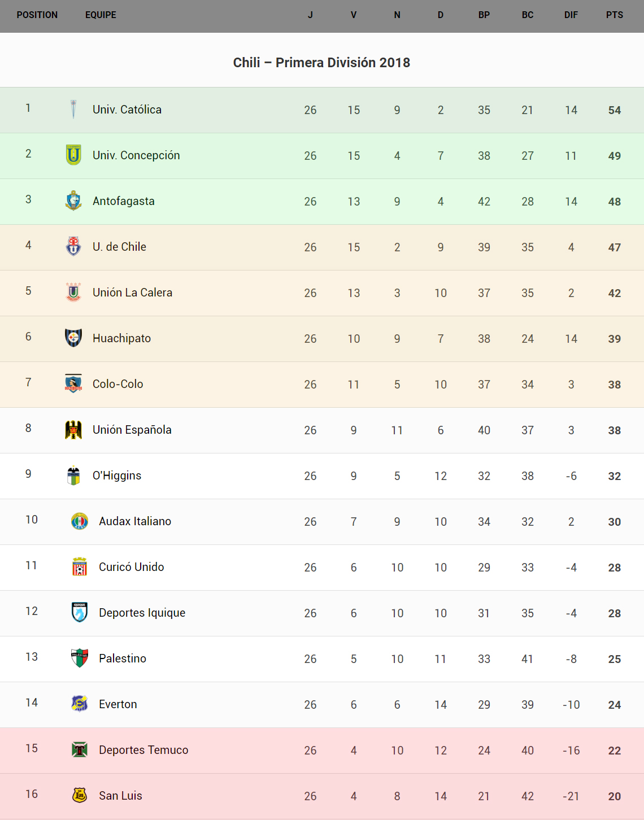Click the Unión Española crest icon
Viewport: 644px width, 820px height.
(x=73, y=430)
